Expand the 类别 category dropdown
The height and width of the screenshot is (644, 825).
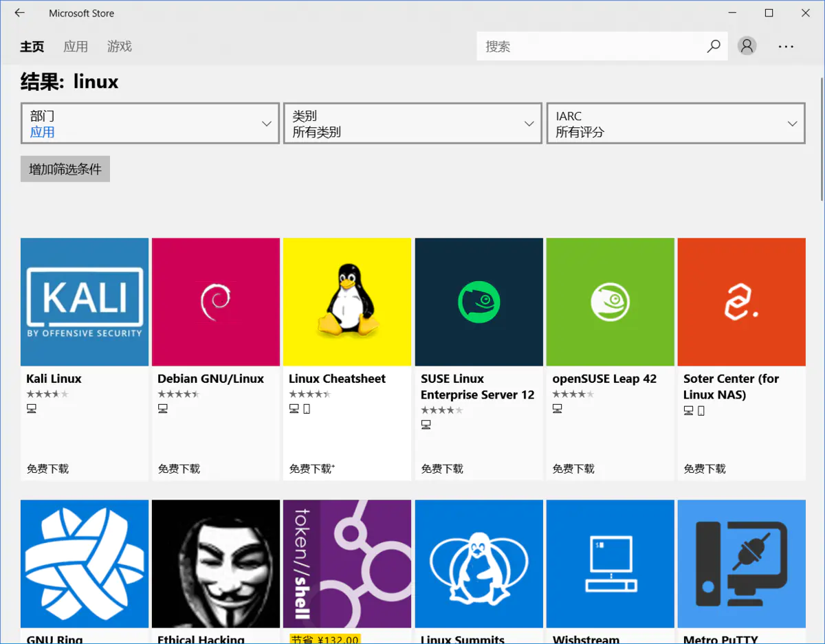pyautogui.click(x=413, y=124)
